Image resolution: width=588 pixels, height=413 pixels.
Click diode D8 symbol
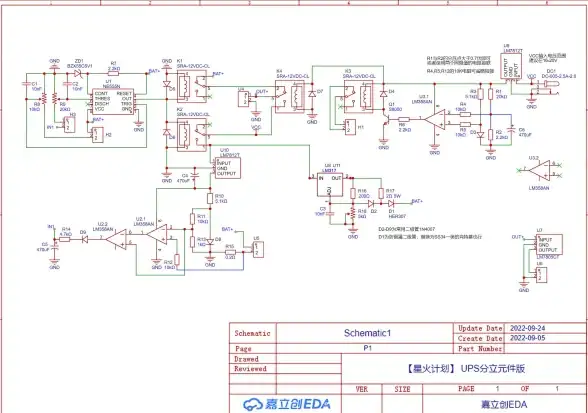pyautogui.click(x=210, y=242)
